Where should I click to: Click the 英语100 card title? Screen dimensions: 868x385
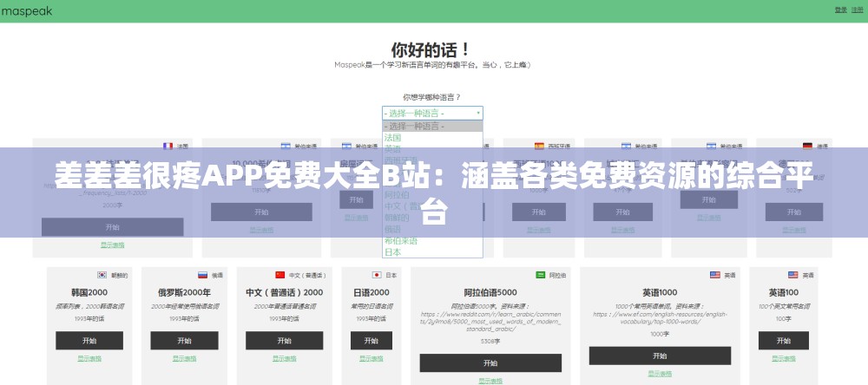coord(783,292)
